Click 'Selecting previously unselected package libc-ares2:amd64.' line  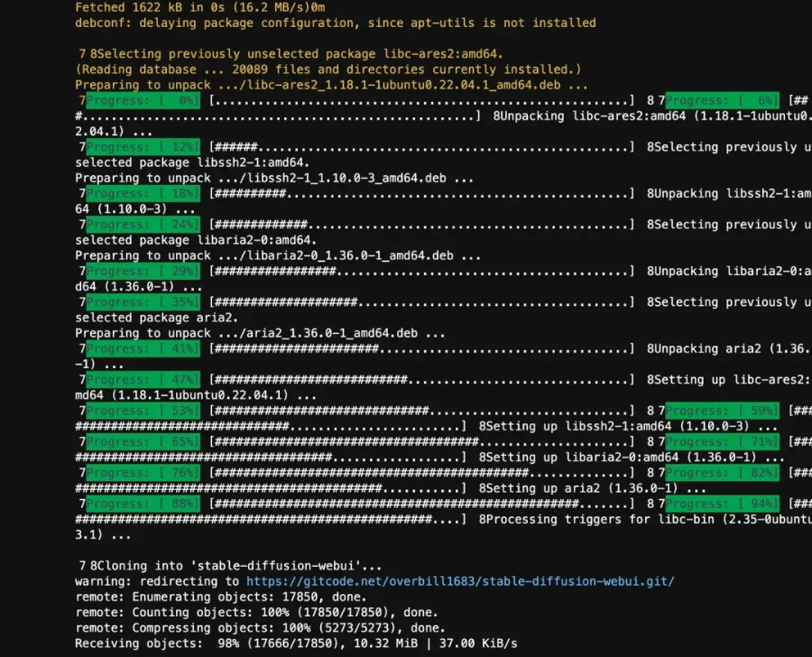coord(291,54)
